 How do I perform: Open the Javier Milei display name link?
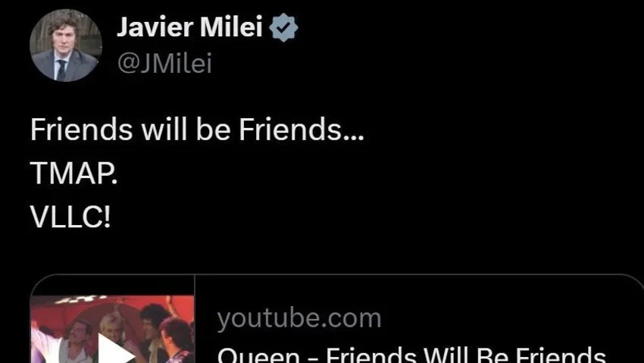point(189,27)
